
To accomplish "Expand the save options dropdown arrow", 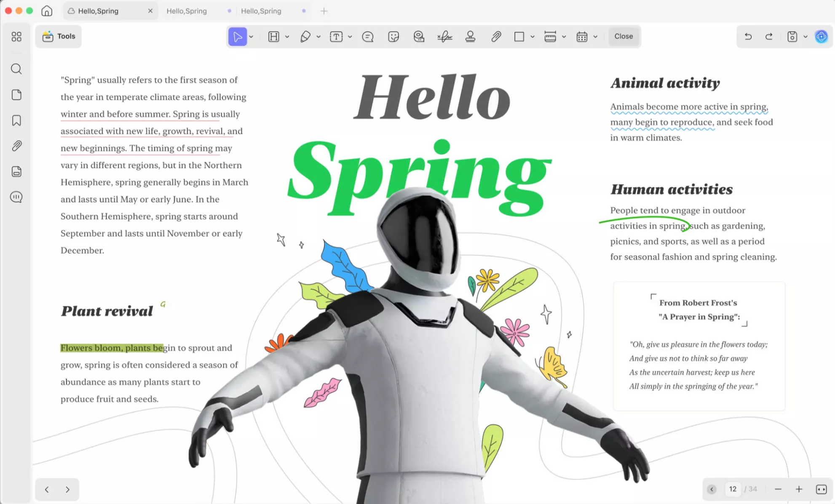I will coord(806,37).
